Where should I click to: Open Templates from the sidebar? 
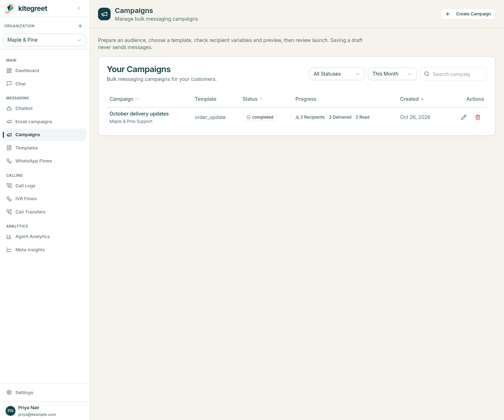click(44, 148)
